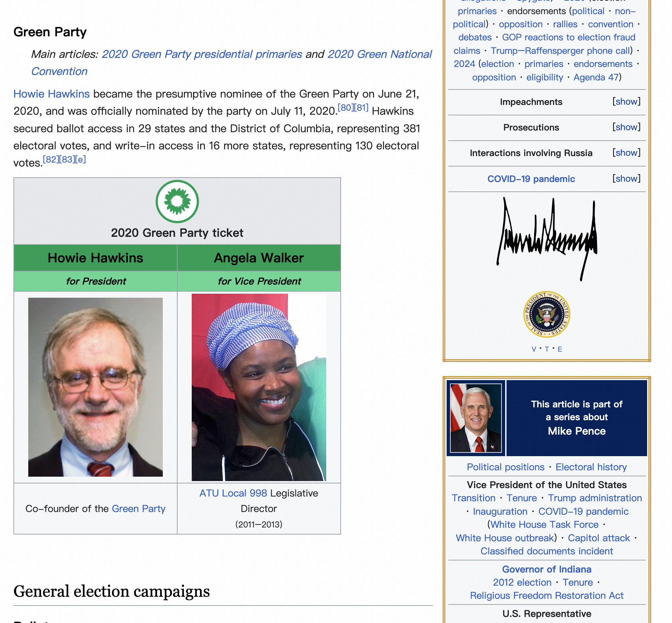Open the ATU Local 998 link

(x=233, y=493)
